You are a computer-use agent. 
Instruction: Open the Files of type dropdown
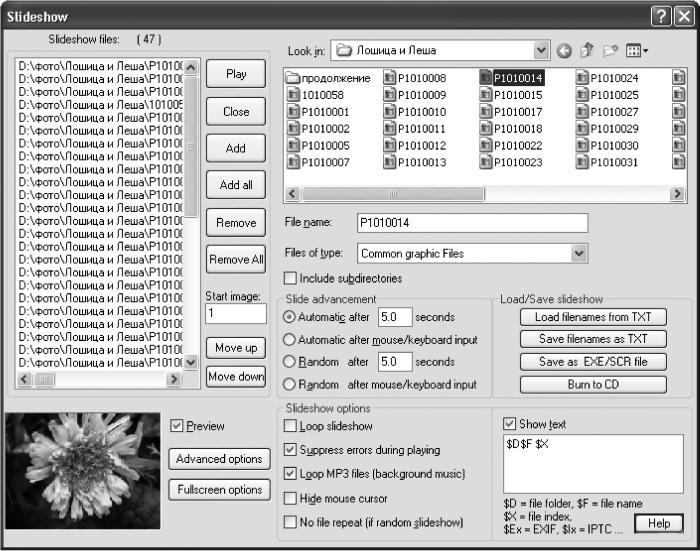point(579,254)
